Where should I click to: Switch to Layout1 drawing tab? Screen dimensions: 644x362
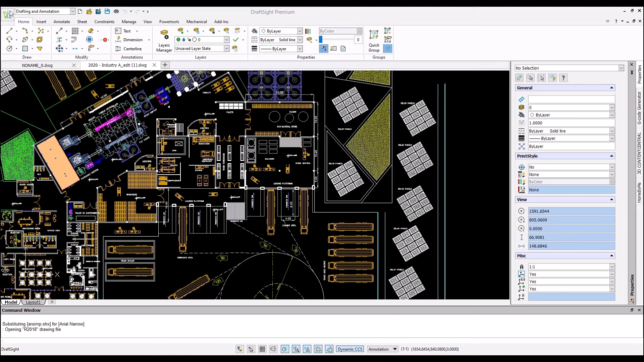tap(33, 302)
